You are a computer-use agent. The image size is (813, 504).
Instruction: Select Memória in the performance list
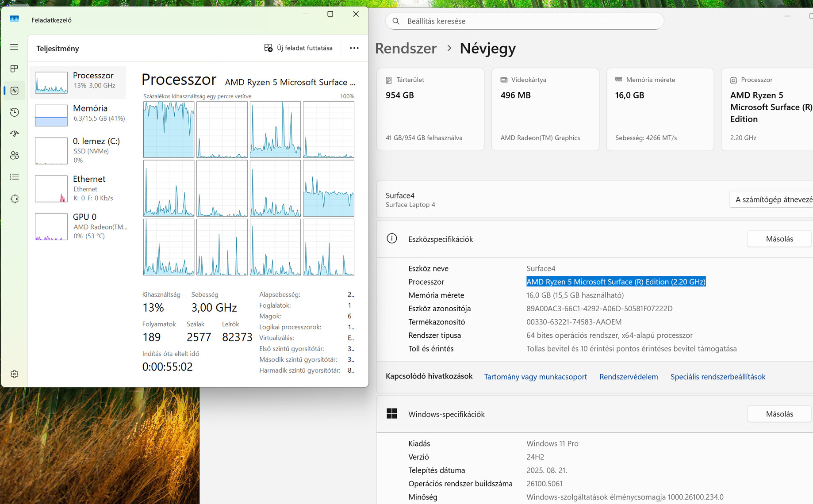[x=78, y=115]
